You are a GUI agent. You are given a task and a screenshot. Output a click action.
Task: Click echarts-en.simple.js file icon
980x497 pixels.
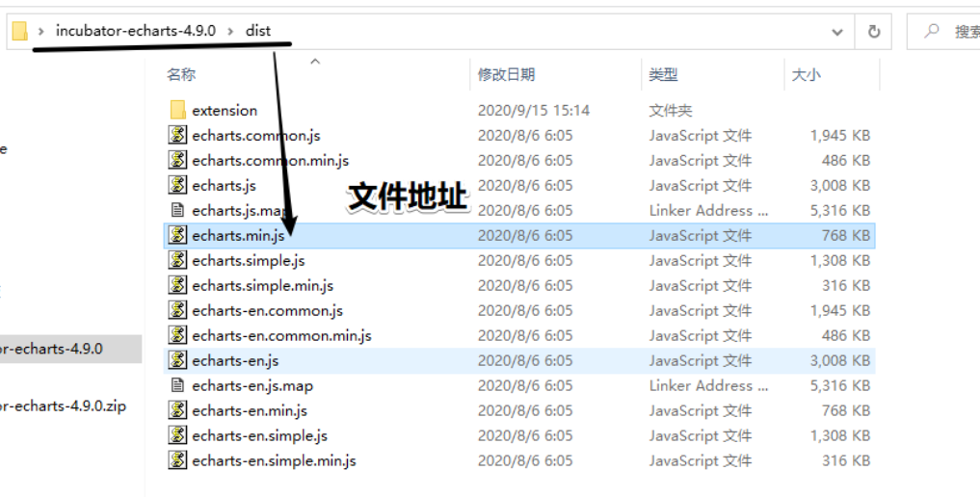coord(177,434)
